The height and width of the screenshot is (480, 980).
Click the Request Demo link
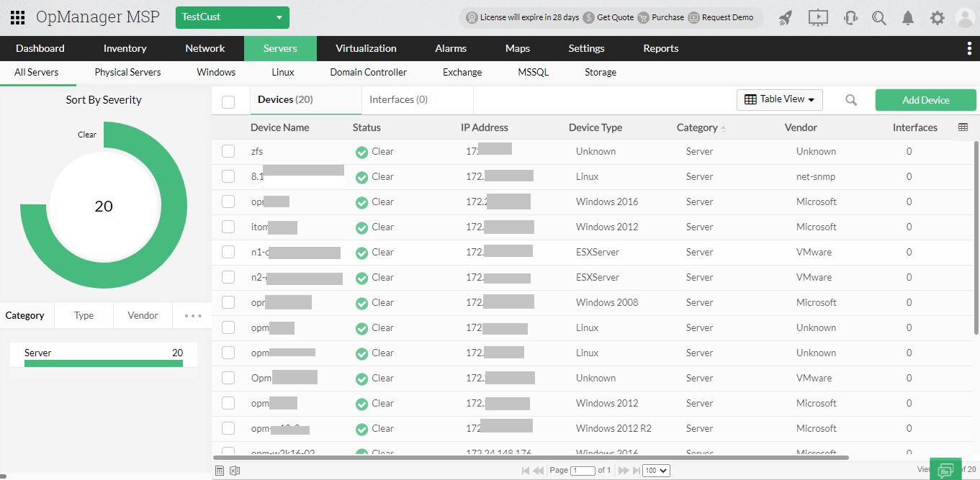point(727,17)
